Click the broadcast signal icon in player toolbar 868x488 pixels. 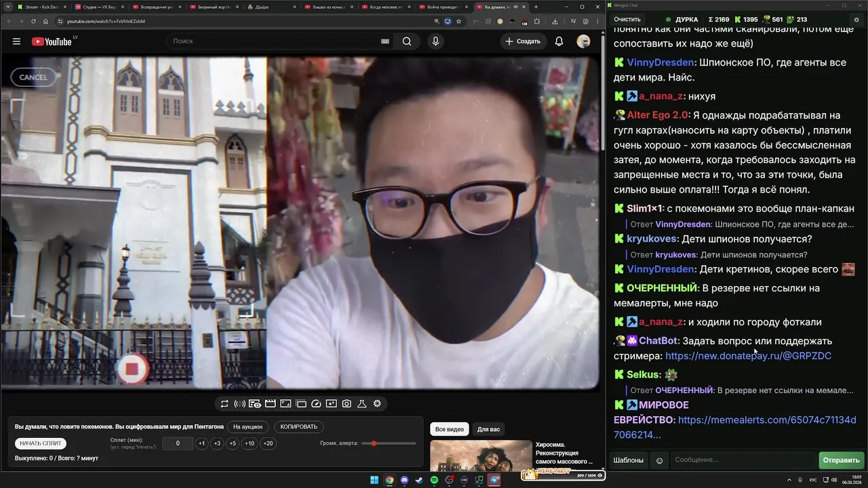tap(239, 404)
